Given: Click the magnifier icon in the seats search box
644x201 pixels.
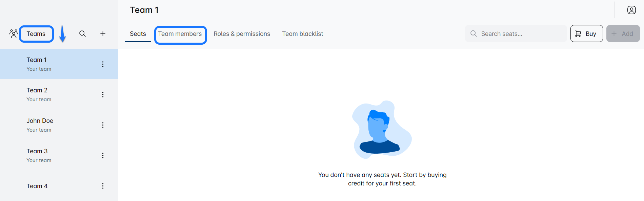Looking at the screenshot, I should (474, 33).
